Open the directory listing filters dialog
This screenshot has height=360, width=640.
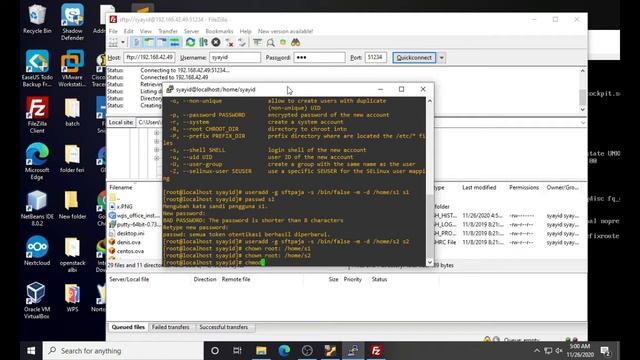click(x=257, y=42)
